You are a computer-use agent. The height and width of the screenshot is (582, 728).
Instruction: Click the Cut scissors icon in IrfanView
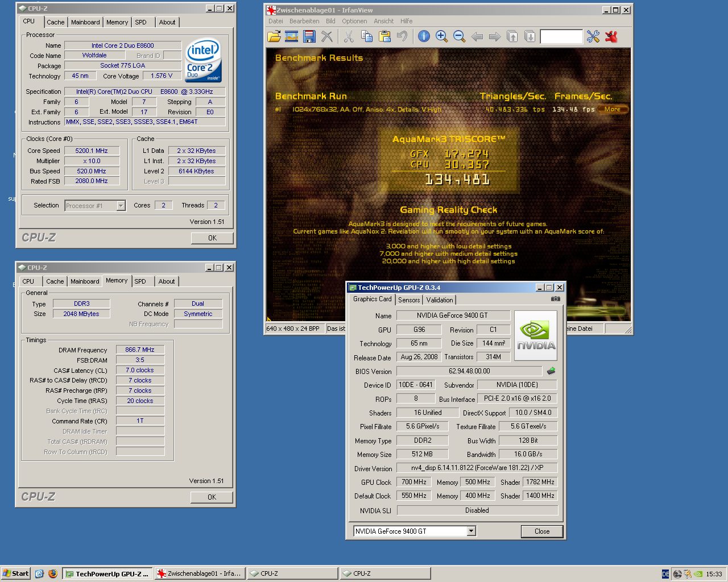[x=349, y=36]
